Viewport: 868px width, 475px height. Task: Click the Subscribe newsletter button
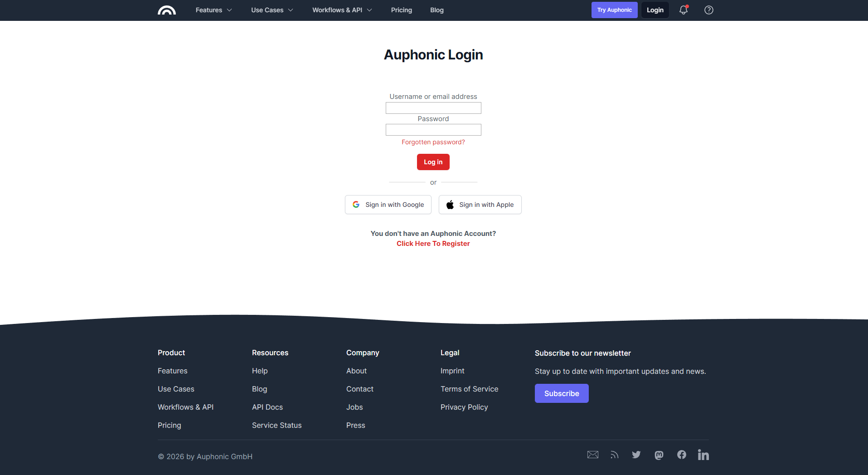tap(561, 393)
